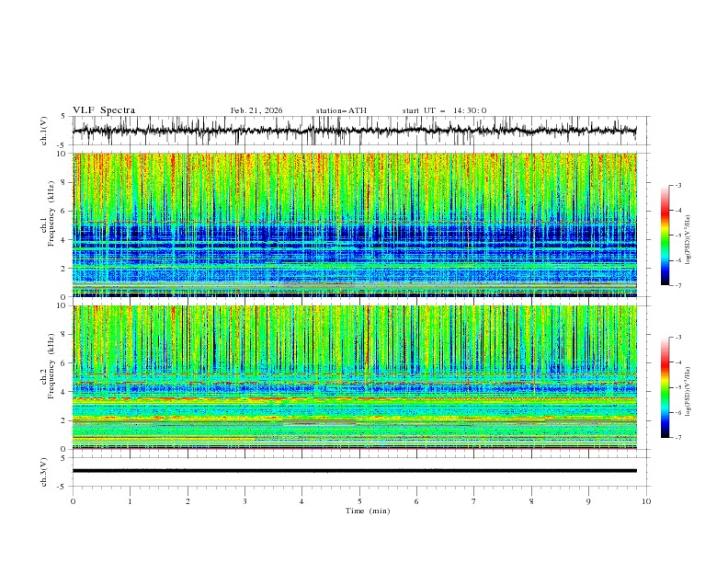Click the "ch.3(V)" waveform axis label

[x=44, y=472]
